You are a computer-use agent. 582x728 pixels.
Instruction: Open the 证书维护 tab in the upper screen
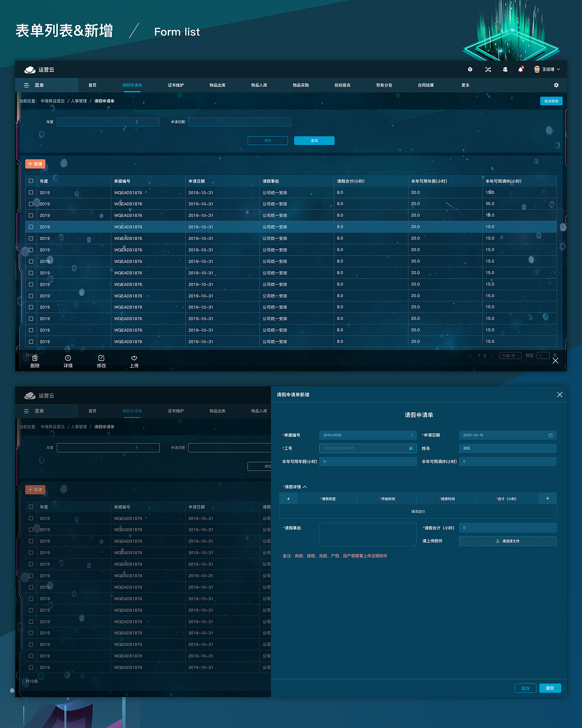(176, 85)
